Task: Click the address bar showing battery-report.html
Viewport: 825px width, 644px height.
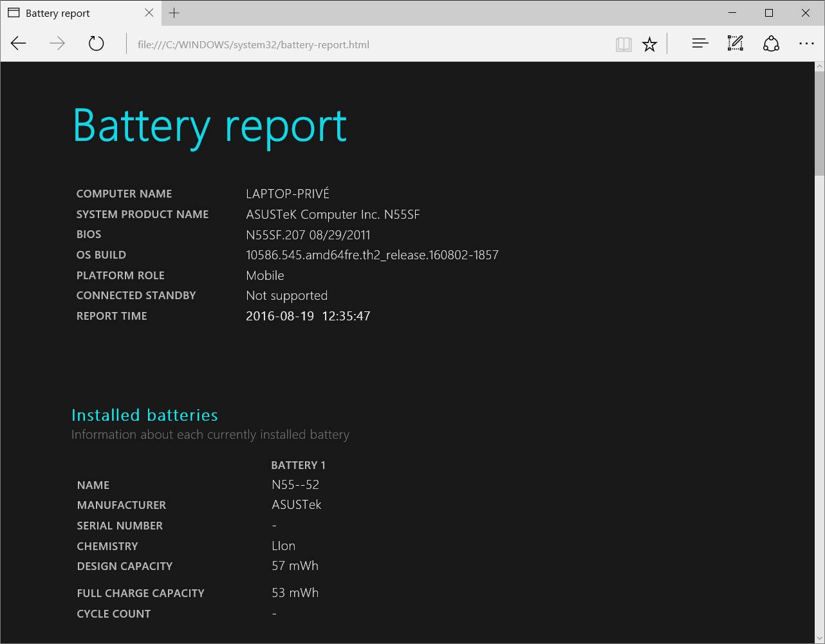Action: (367, 44)
